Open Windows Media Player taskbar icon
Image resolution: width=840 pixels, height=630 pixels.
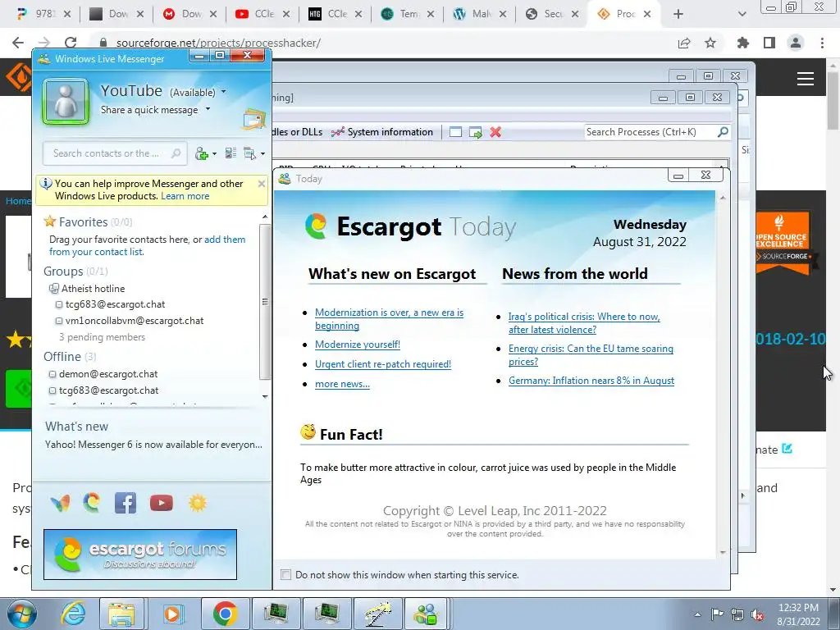point(172,614)
